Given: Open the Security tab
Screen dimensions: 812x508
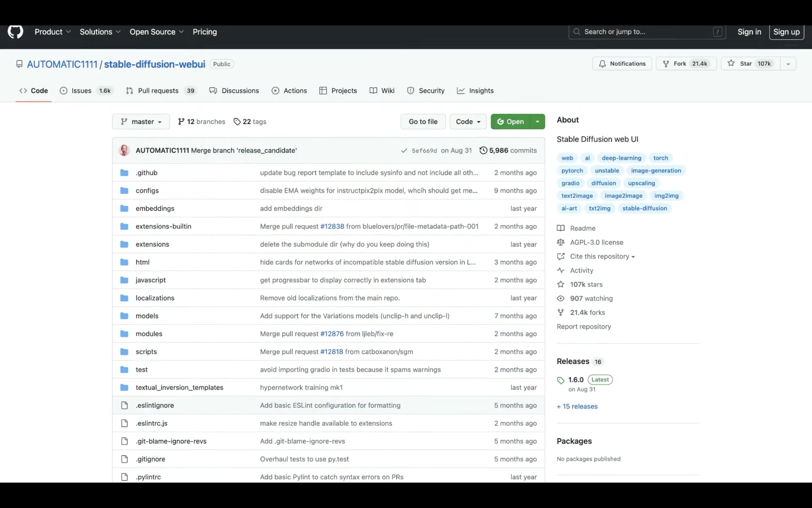Looking at the screenshot, I should [x=425, y=91].
